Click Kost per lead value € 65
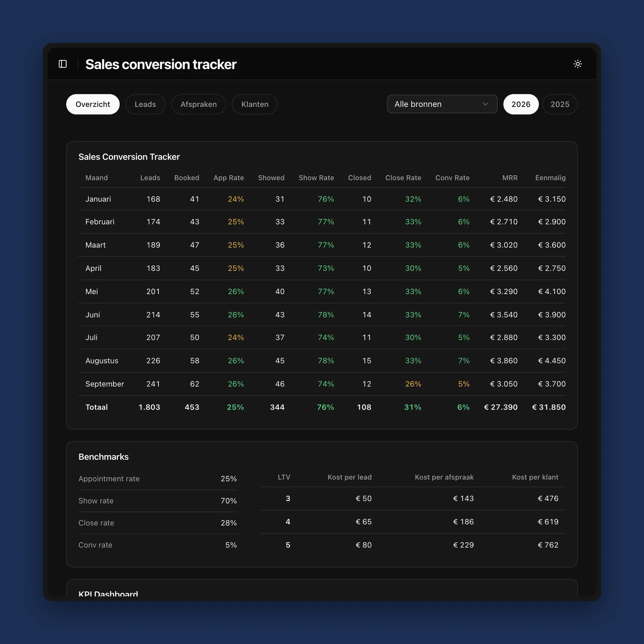Viewport: 644px width, 644px height. click(364, 522)
